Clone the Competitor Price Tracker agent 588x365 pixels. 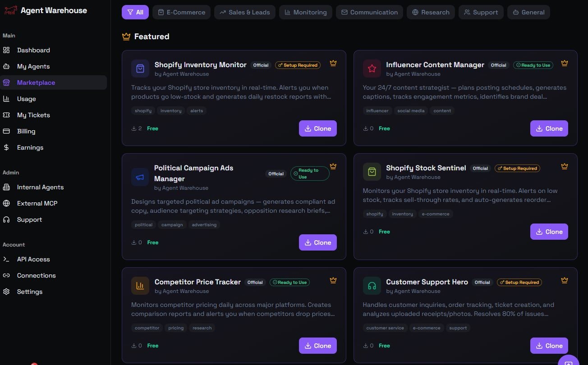(318, 346)
